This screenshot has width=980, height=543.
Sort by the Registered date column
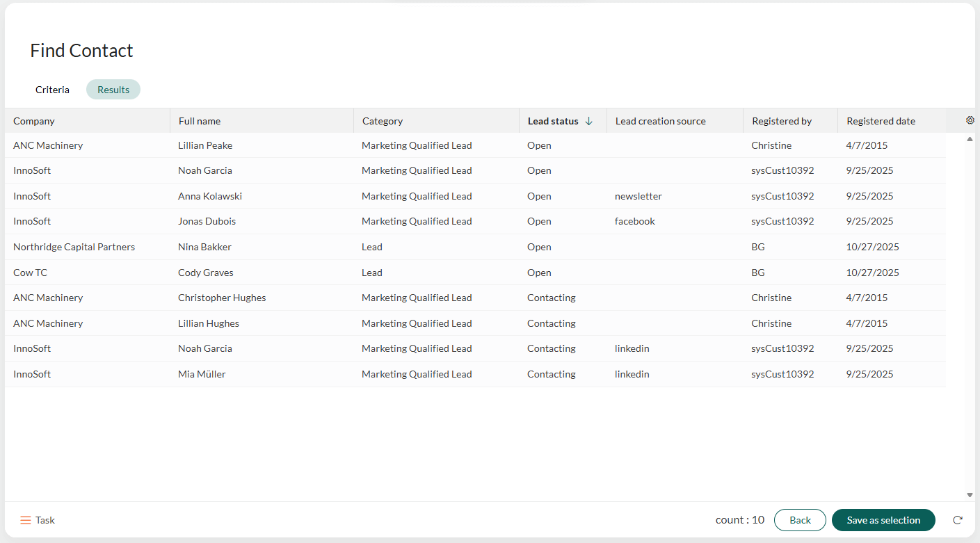click(881, 120)
